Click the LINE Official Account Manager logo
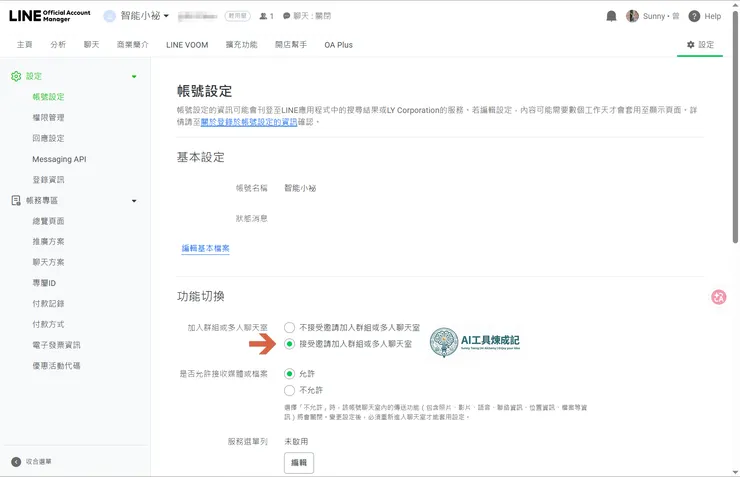 50,16
